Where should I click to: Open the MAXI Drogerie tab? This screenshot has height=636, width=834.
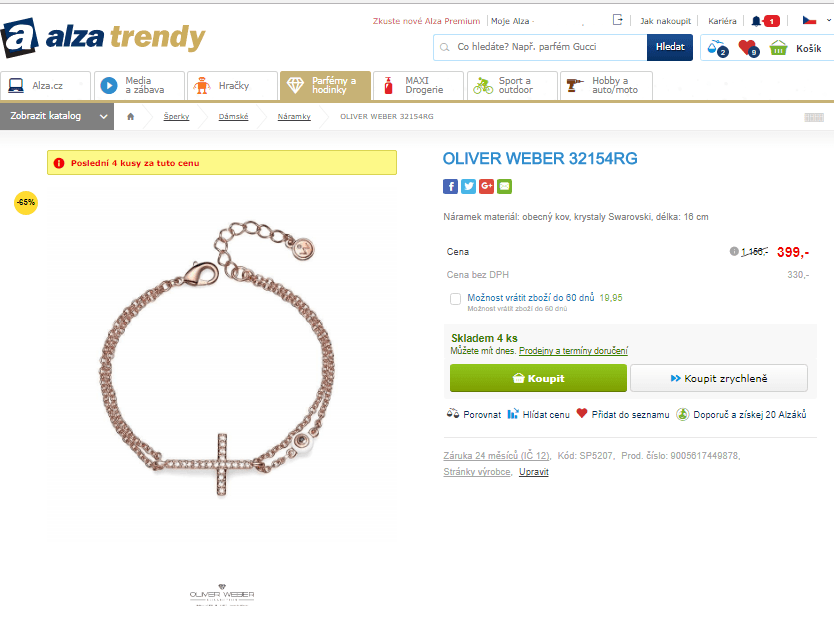point(418,86)
